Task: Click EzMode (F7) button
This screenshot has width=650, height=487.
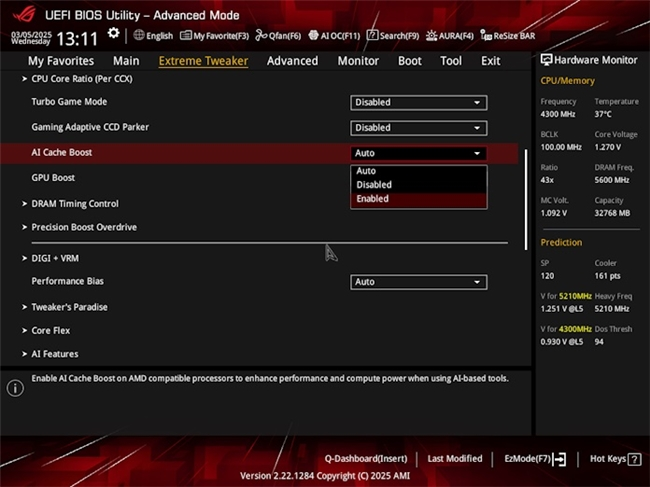Action: pyautogui.click(x=535, y=459)
